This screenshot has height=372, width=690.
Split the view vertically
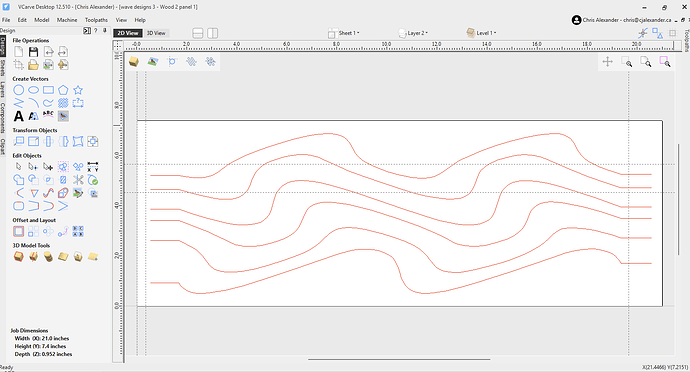213,33
